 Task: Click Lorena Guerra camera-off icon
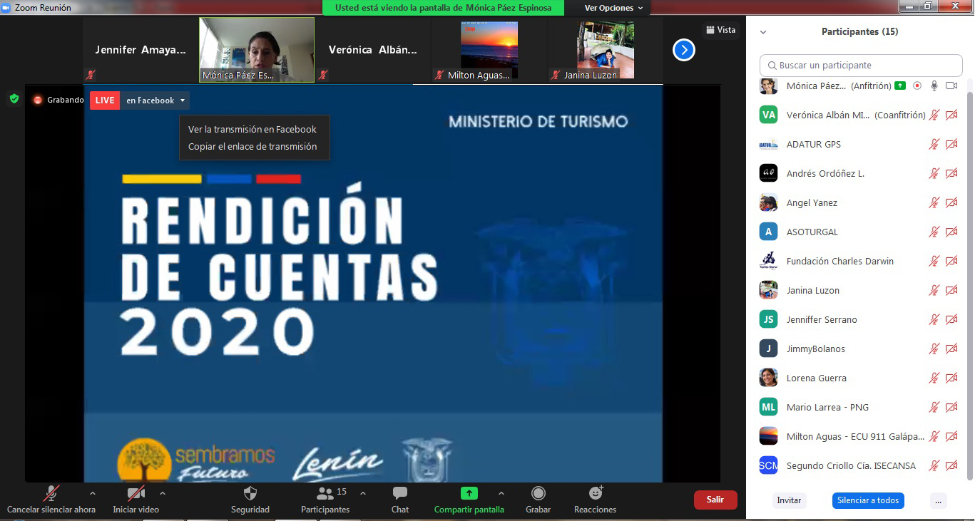951,378
